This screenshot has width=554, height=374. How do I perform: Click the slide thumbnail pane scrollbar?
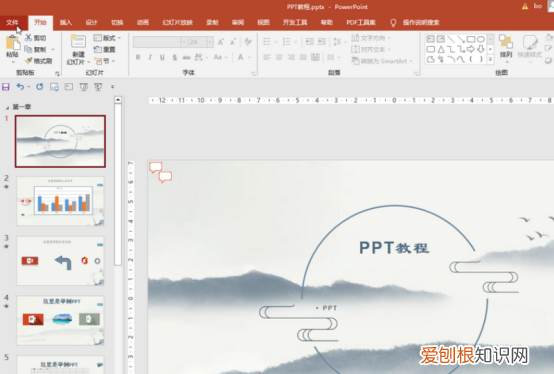pos(118,184)
